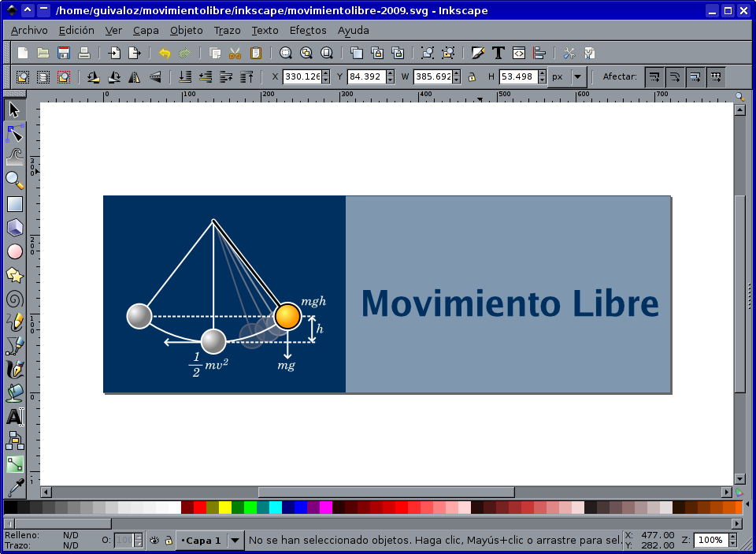Select the Calligraphy tool
The width and height of the screenshot is (756, 554).
pyautogui.click(x=13, y=368)
